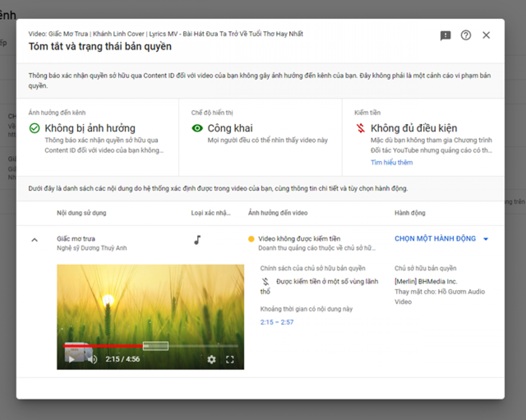Click the red crossed-dollar icon by Không đủ điều kiện

coord(361,128)
